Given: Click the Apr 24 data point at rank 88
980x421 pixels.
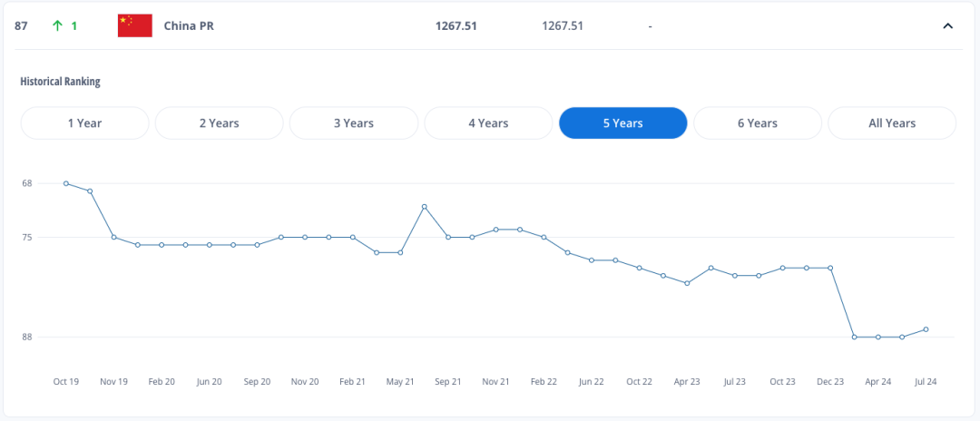Looking at the screenshot, I should tap(878, 338).
